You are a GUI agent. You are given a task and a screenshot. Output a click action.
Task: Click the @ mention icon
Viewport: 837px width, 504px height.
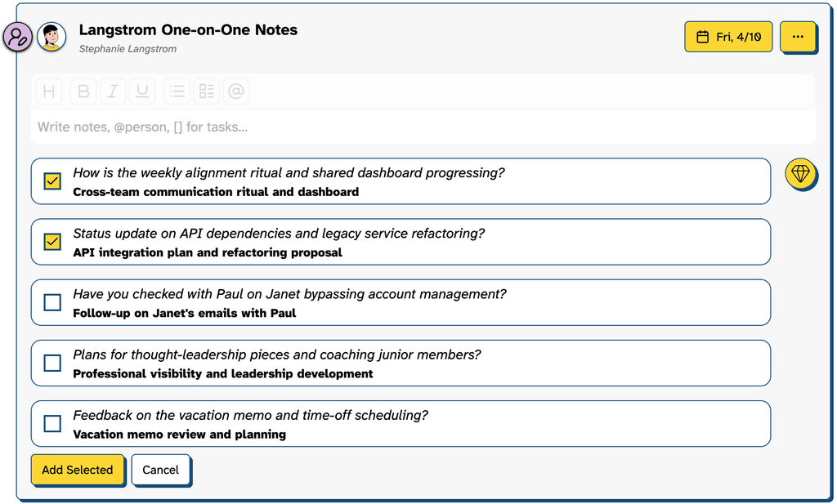[x=236, y=91]
